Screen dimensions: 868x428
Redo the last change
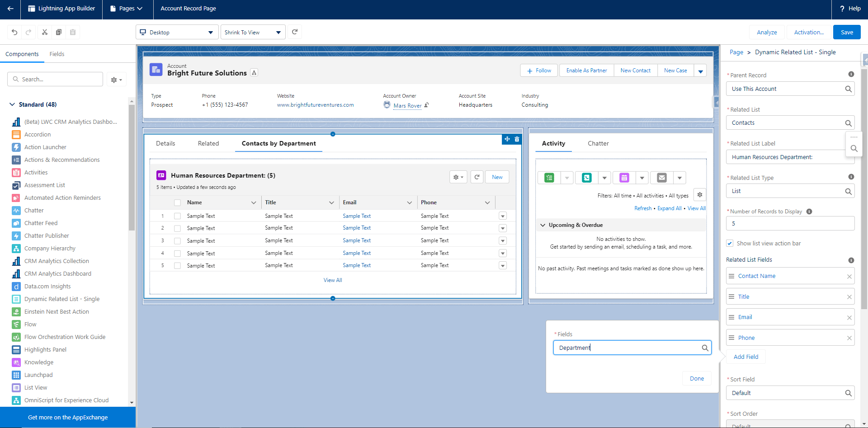tap(28, 32)
